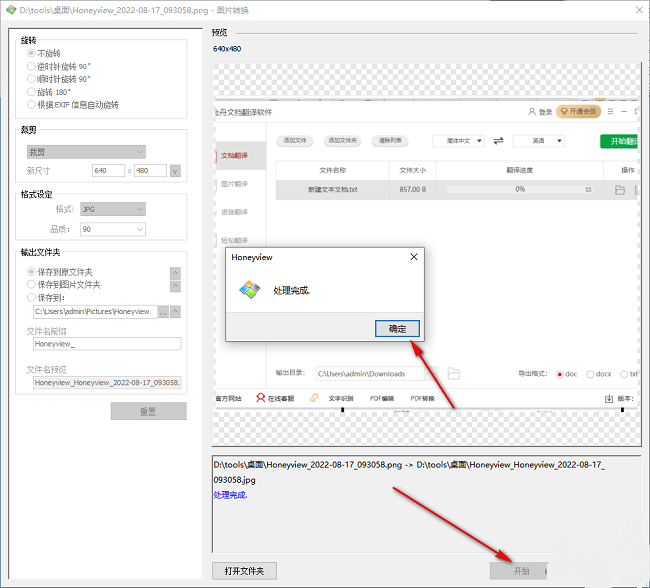Click folder icon beside 输出目录 path
Viewport: 650px width, 588px height.
(x=454, y=373)
